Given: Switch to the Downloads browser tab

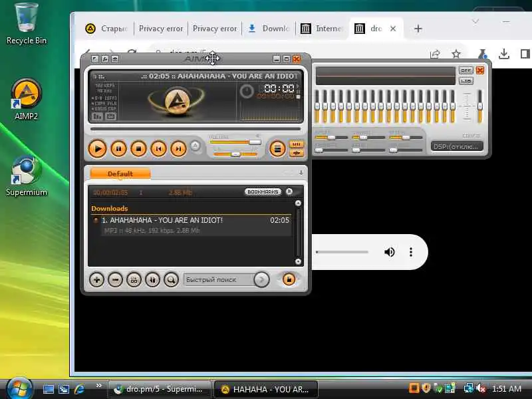Looking at the screenshot, I should [x=269, y=29].
